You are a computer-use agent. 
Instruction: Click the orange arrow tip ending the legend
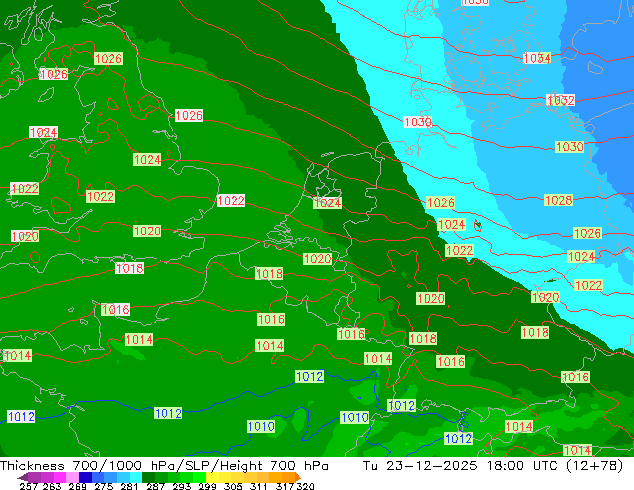coord(298,477)
